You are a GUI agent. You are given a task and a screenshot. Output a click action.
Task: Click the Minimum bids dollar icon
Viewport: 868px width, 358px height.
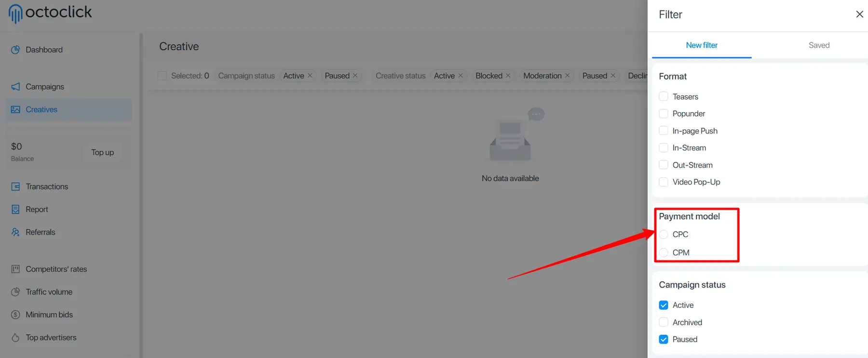15,315
